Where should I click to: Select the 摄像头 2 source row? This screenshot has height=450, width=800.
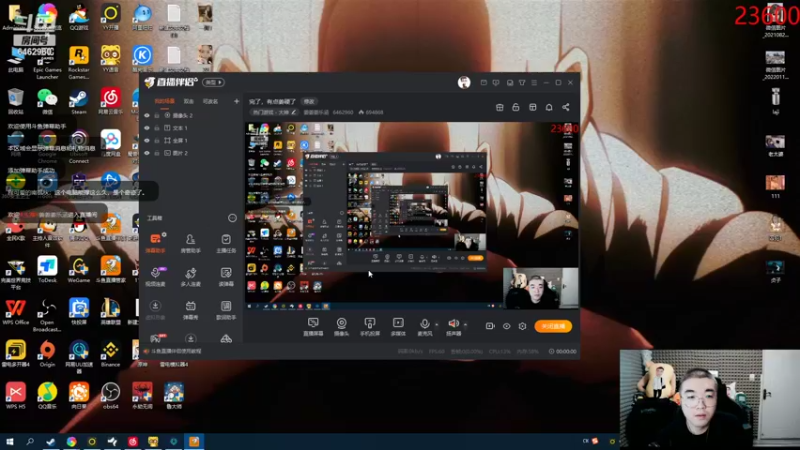191,115
